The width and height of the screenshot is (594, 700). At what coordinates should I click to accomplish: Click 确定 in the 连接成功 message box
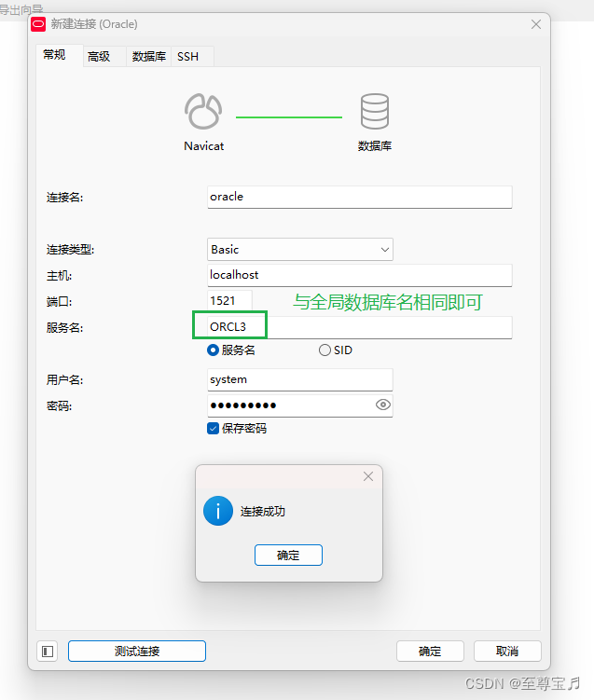coord(288,555)
